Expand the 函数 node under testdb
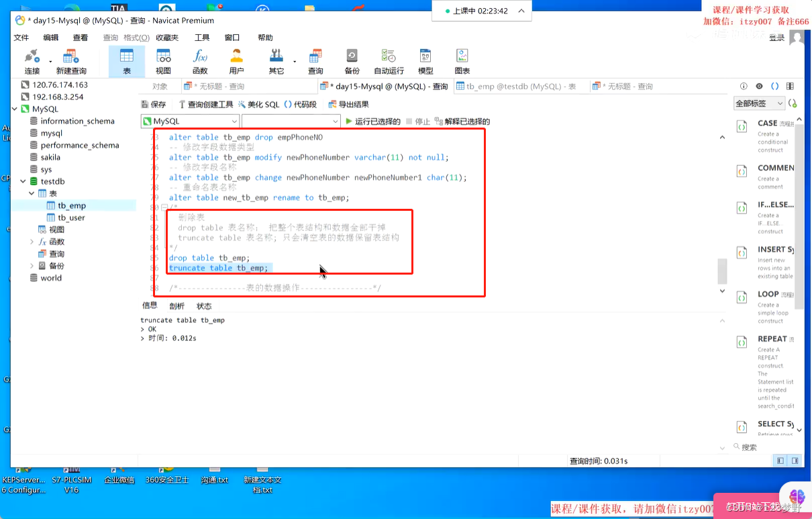The image size is (812, 519). pos(31,242)
